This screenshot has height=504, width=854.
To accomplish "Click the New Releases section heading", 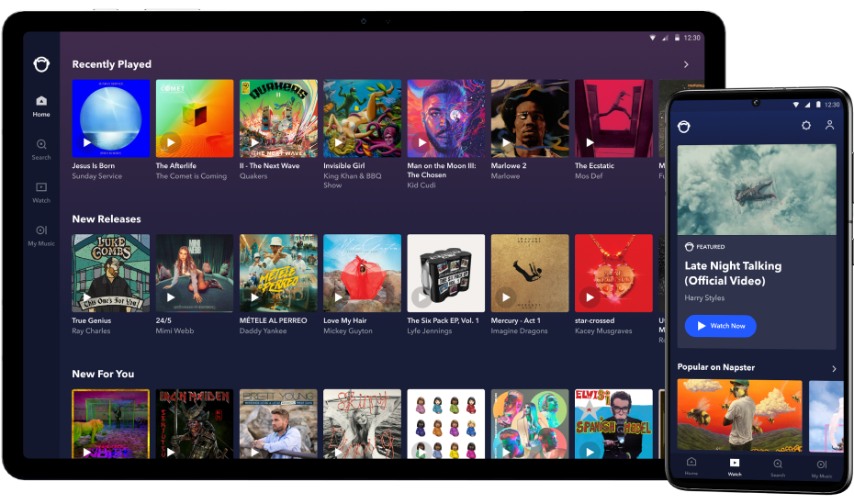I will (107, 218).
